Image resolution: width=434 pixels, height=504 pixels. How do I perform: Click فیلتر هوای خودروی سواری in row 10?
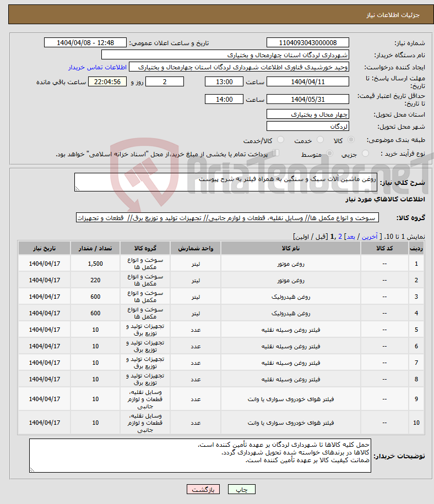click(291, 423)
